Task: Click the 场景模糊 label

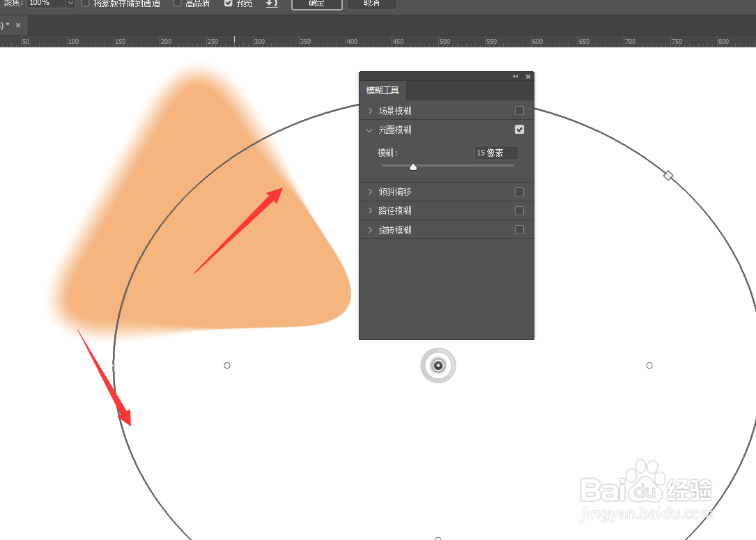Action: point(395,111)
